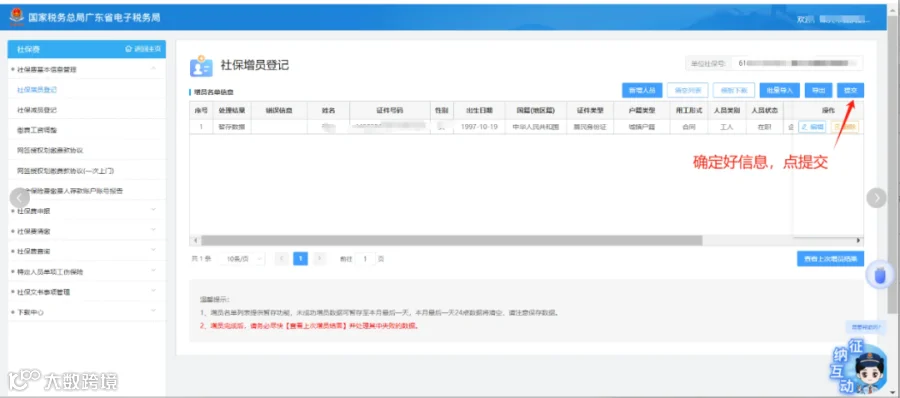The width and height of the screenshot is (900, 398).
Task: Expand the 下载中心 menu group
Action: pyautogui.click(x=153, y=311)
